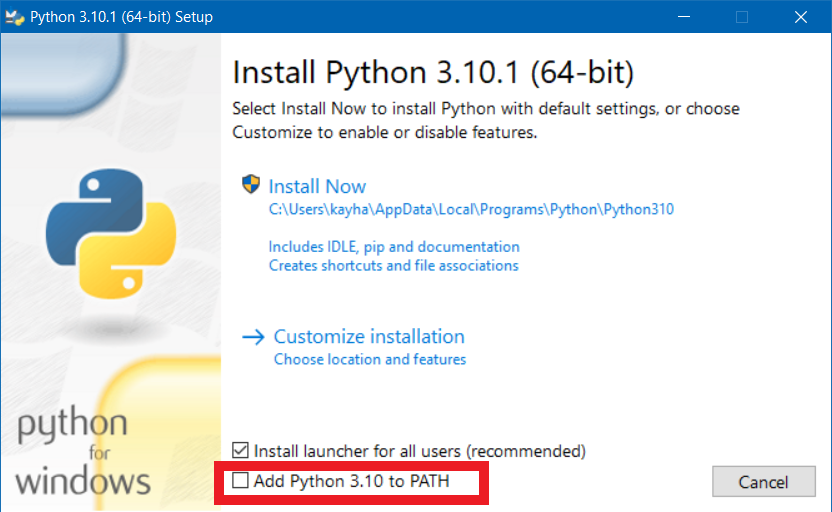Click the arrow icon next to Customize installation
Image resolution: width=832 pixels, height=512 pixels.
pyautogui.click(x=252, y=337)
